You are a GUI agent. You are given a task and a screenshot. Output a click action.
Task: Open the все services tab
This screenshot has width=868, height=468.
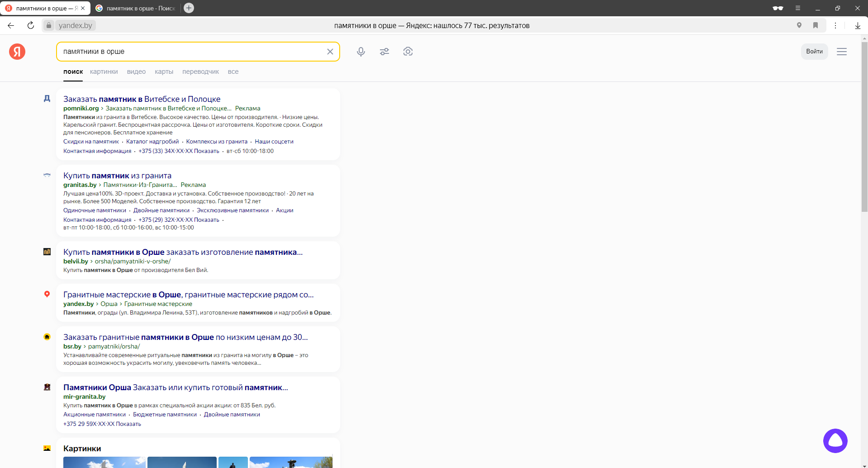[x=233, y=72]
